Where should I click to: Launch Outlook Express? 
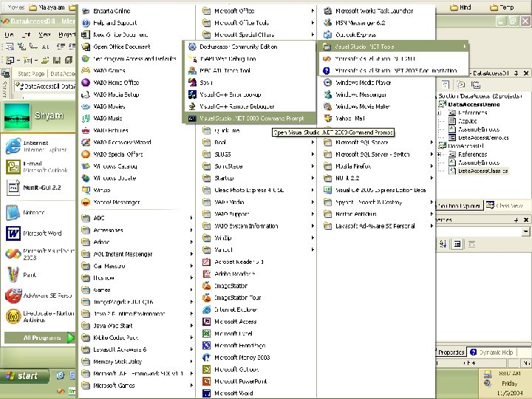pos(378,35)
